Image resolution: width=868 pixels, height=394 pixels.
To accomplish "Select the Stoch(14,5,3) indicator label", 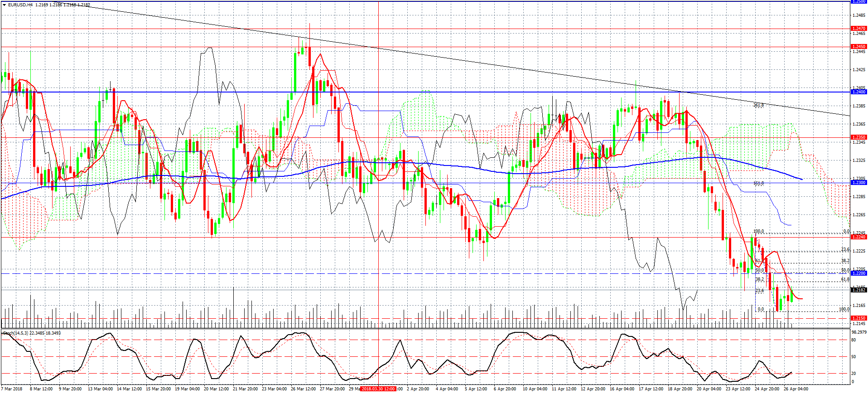I will [x=15, y=333].
